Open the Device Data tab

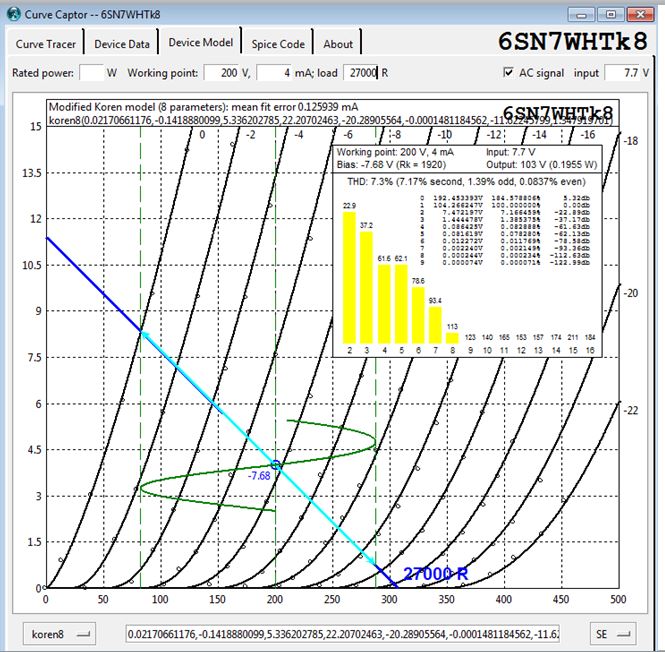tap(122, 44)
